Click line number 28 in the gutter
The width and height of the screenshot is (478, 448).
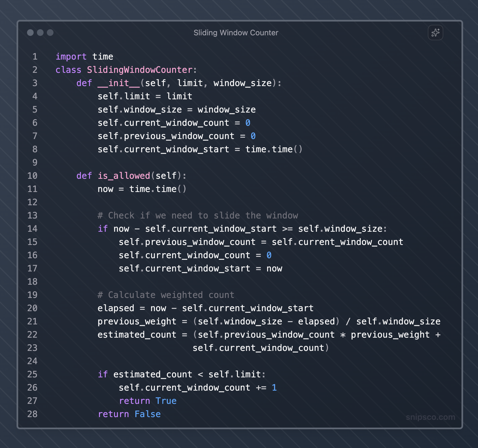[32, 414]
